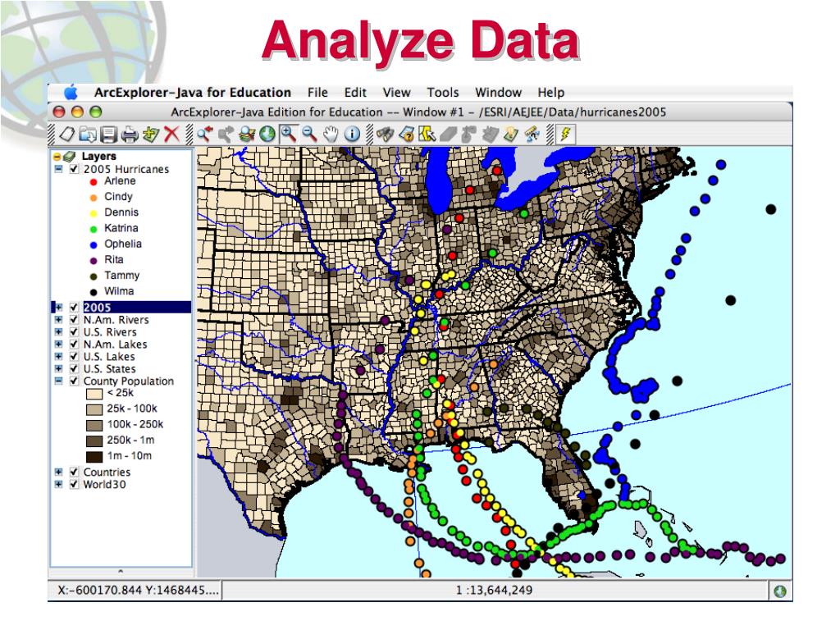Hide the U.S. Rivers layer

pos(75,332)
